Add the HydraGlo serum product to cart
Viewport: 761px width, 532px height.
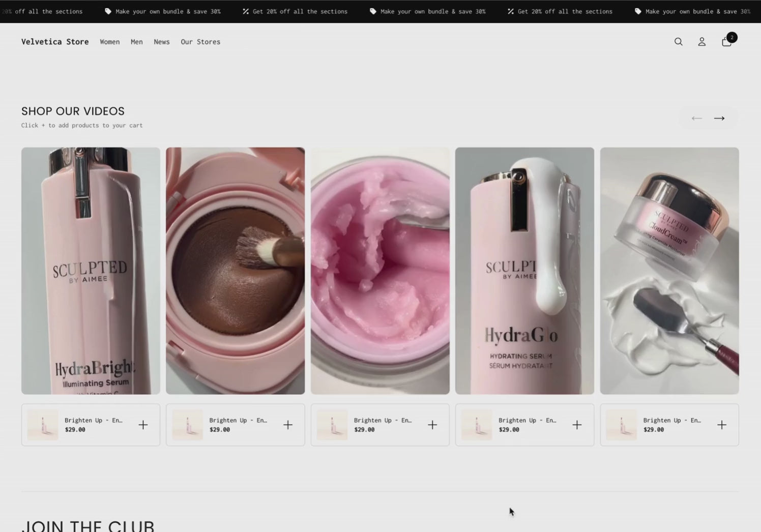[577, 424]
